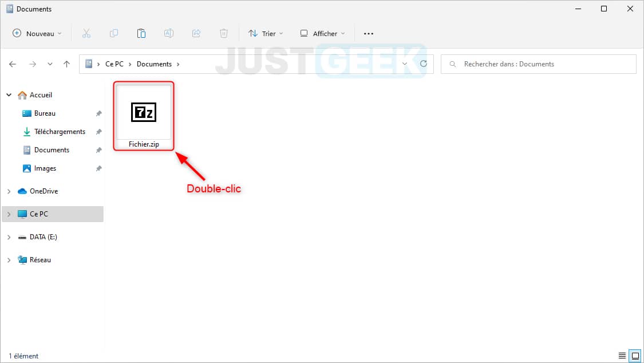Click the folder icon in address bar
Viewport: 644px width, 363px height.
click(89, 64)
